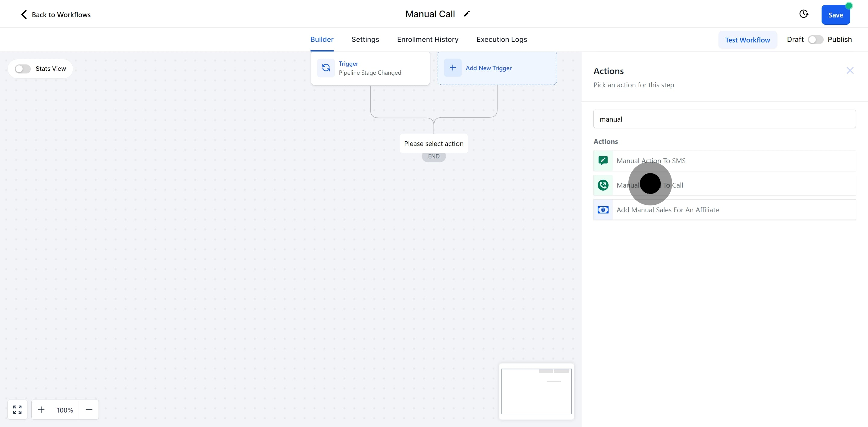
Task: Click the back arrow to workflows
Action: pyautogui.click(x=24, y=14)
